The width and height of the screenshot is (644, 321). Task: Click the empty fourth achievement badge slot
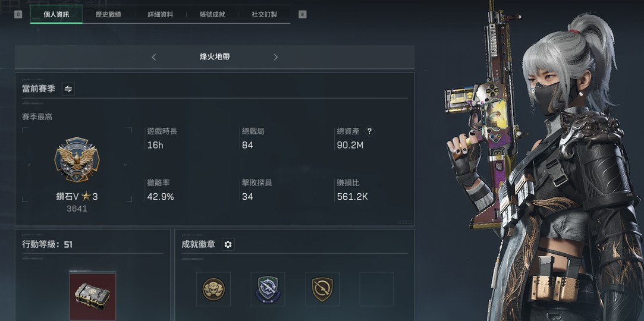(x=376, y=289)
